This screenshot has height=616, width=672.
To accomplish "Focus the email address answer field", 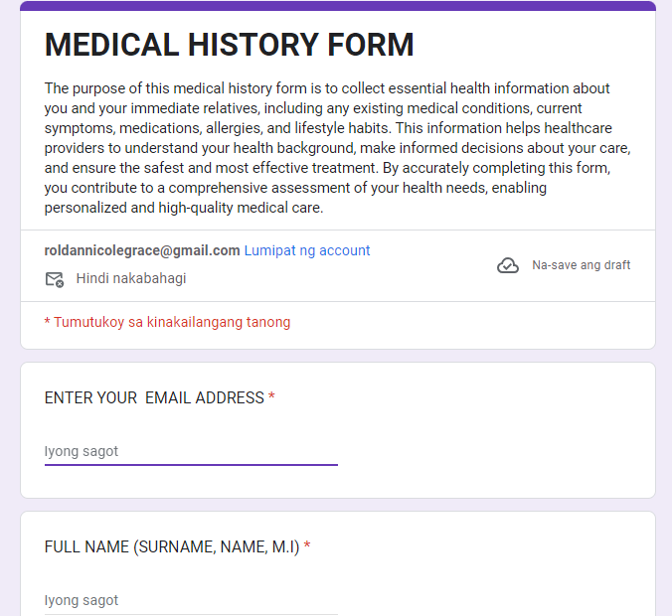I will coord(191,451).
